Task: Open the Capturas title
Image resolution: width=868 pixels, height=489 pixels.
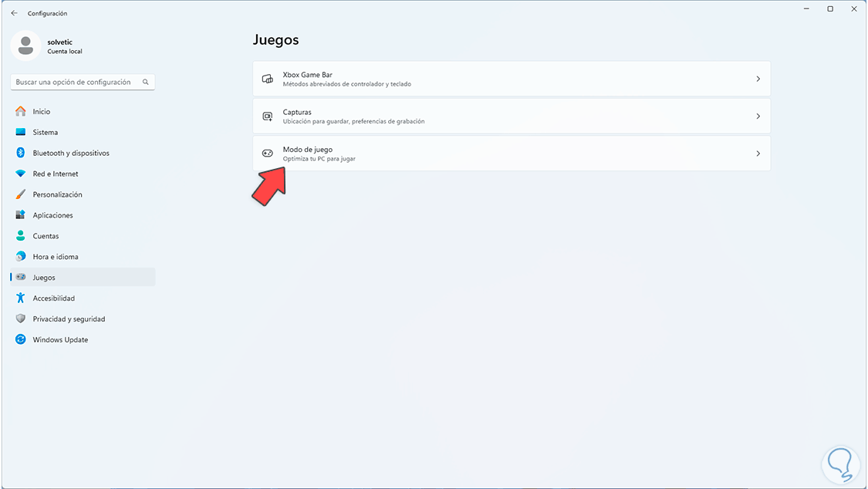Action: pyautogui.click(x=297, y=112)
